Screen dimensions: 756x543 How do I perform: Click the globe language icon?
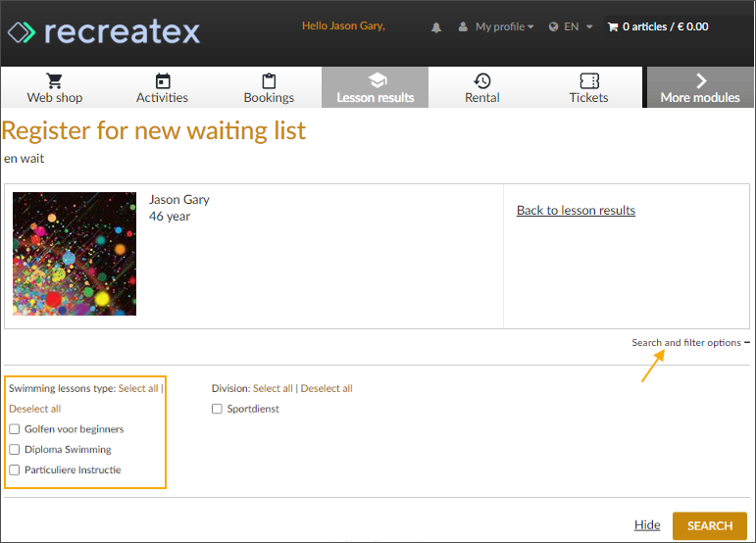pos(554,27)
